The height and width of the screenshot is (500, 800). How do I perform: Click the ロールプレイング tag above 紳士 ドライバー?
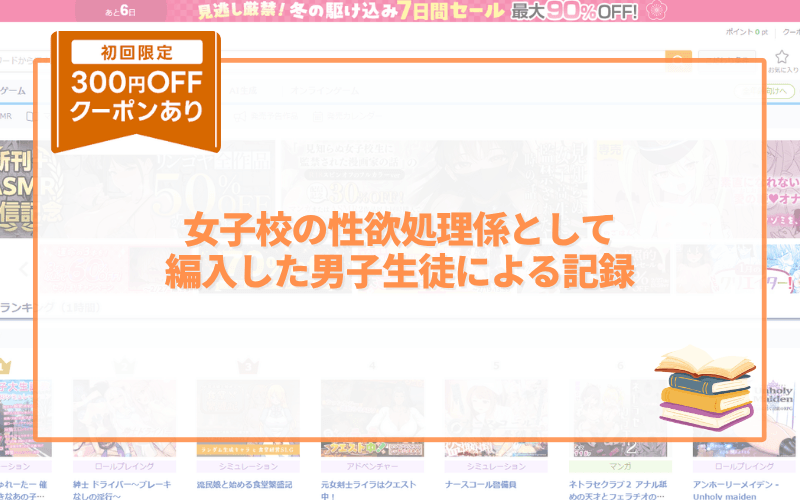coord(124,466)
